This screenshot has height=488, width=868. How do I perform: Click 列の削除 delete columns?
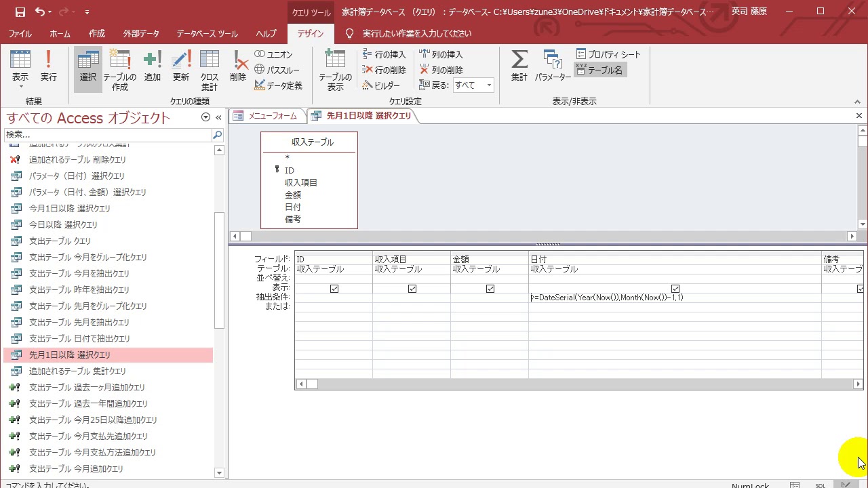tap(441, 70)
